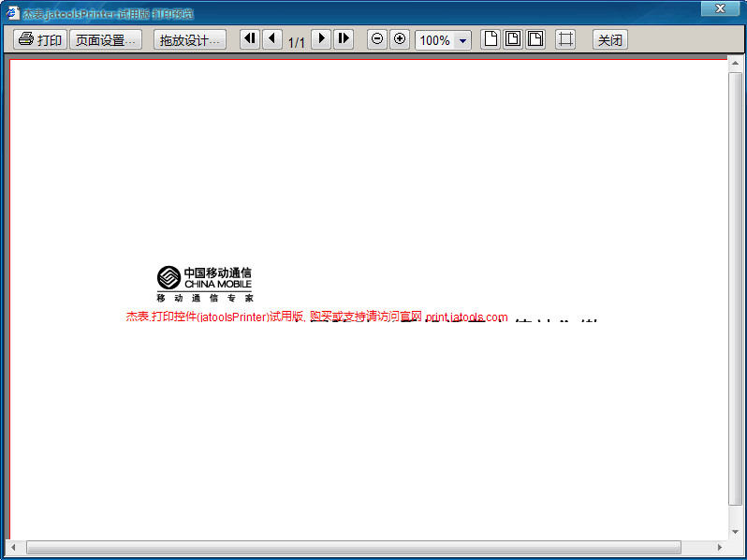Click the vertical scrollbar down arrow

[x=735, y=532]
